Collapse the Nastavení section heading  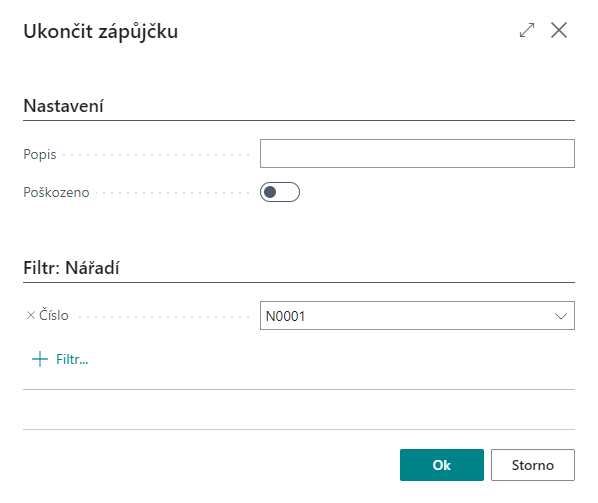[63, 106]
